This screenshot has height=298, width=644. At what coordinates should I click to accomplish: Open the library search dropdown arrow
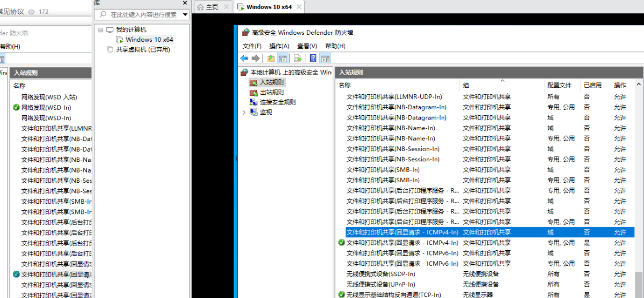pos(185,15)
